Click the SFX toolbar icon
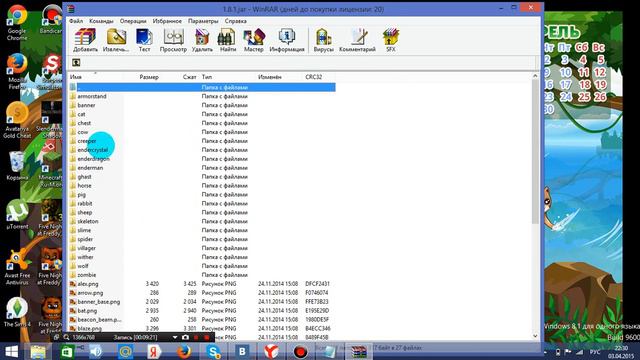The image size is (640, 360). tap(391, 40)
